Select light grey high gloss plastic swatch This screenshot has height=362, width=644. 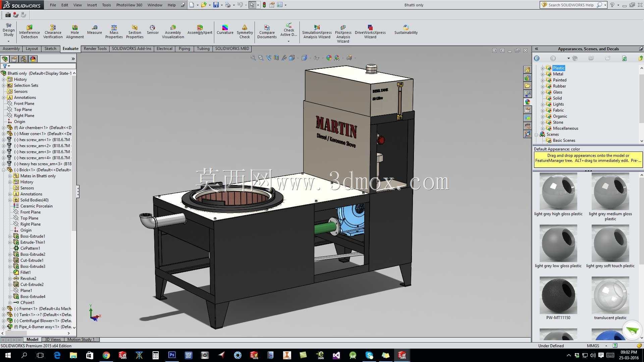(558, 191)
